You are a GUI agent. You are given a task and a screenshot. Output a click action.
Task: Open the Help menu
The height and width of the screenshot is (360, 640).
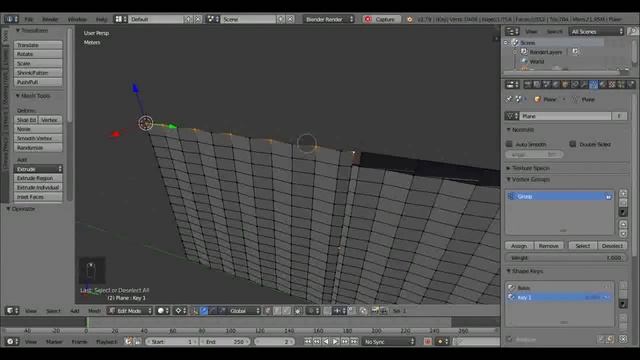[x=101, y=19]
